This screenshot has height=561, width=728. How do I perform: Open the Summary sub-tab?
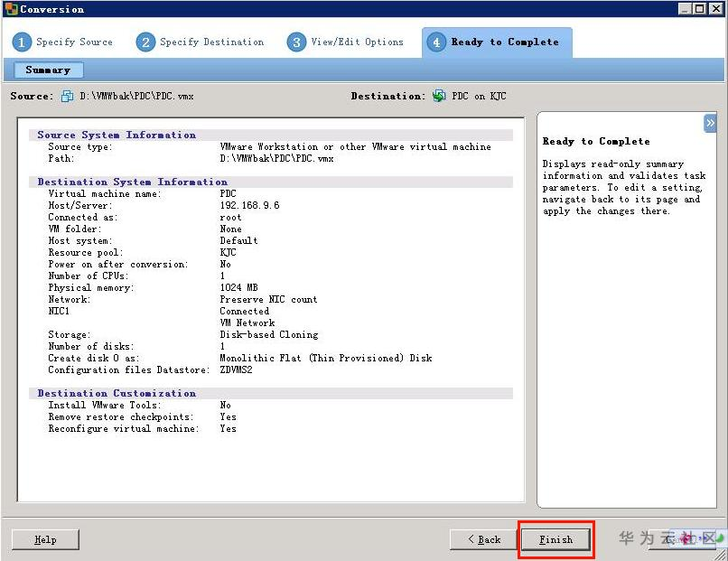coord(48,70)
